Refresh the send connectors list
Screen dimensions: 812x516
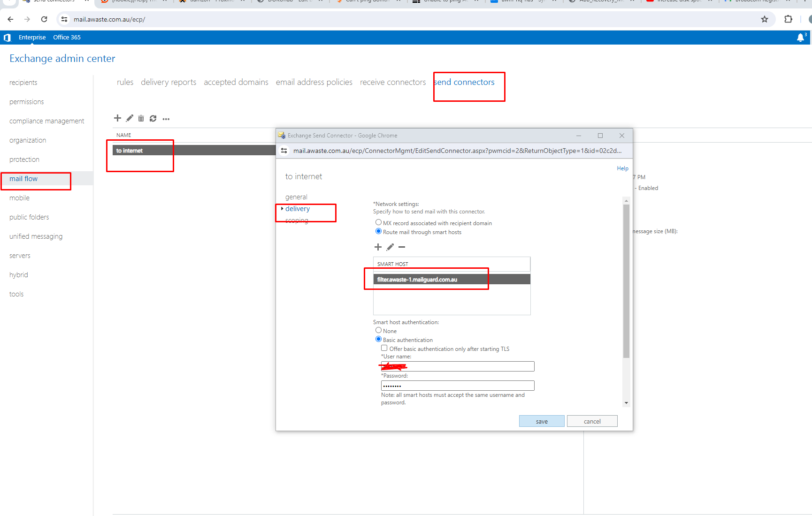[x=153, y=118]
